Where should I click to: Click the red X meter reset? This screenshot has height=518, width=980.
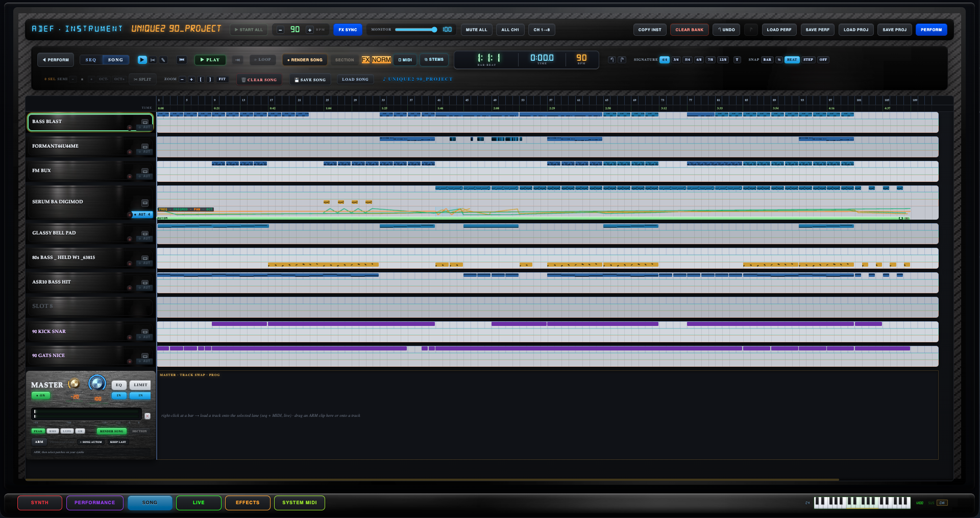[x=148, y=416]
